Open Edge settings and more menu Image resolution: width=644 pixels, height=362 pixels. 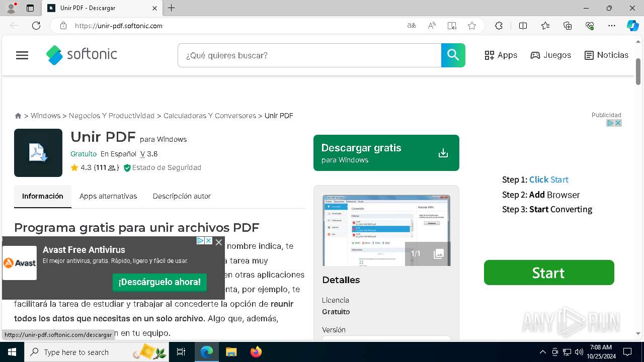coord(612,26)
